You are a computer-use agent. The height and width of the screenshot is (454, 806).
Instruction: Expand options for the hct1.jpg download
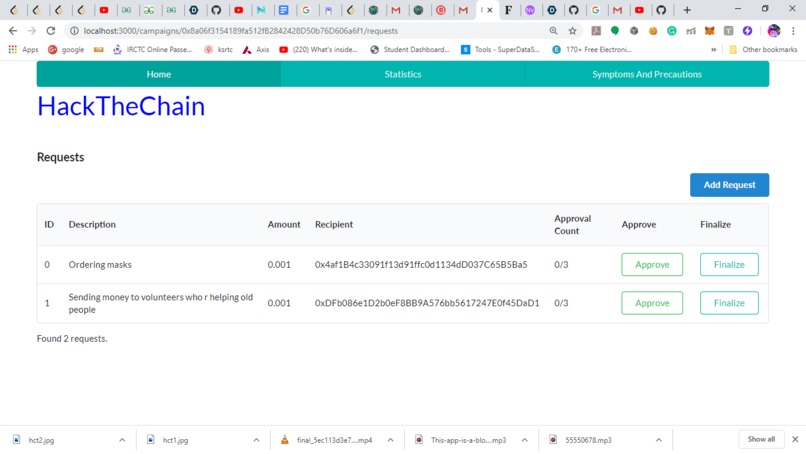(x=256, y=440)
